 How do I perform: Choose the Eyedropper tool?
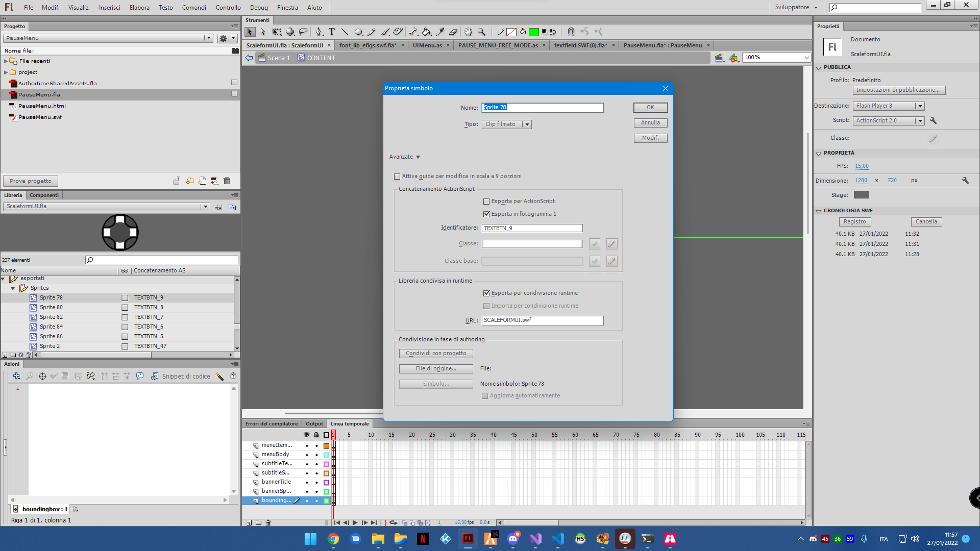(440, 32)
